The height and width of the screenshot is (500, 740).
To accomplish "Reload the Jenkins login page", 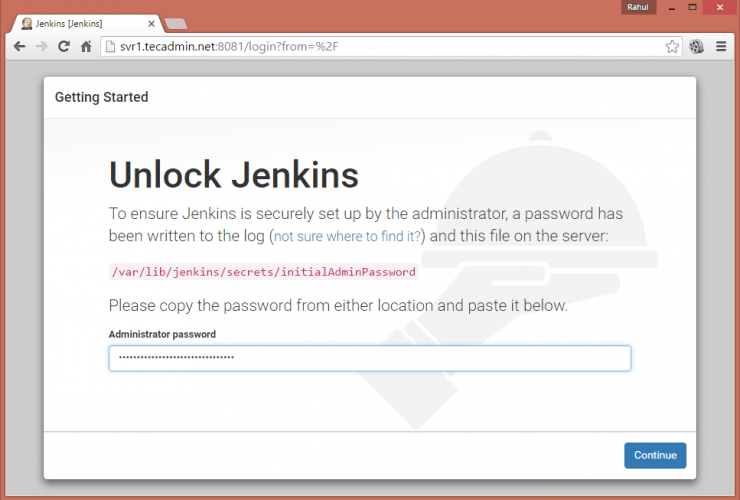I will [x=64, y=46].
